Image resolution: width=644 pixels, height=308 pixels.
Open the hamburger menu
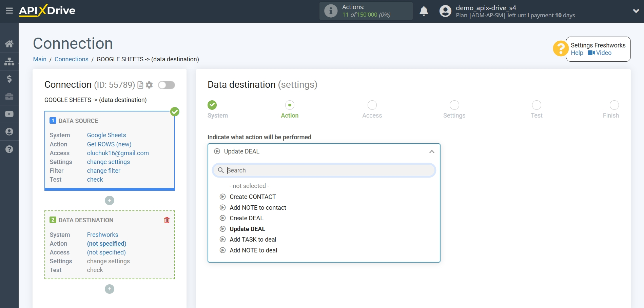point(9,11)
